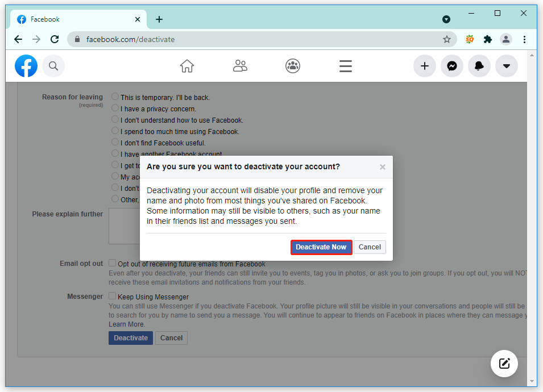Screen dimensions: 543x392
Task: Click the browser forward arrow
Action: (36, 39)
